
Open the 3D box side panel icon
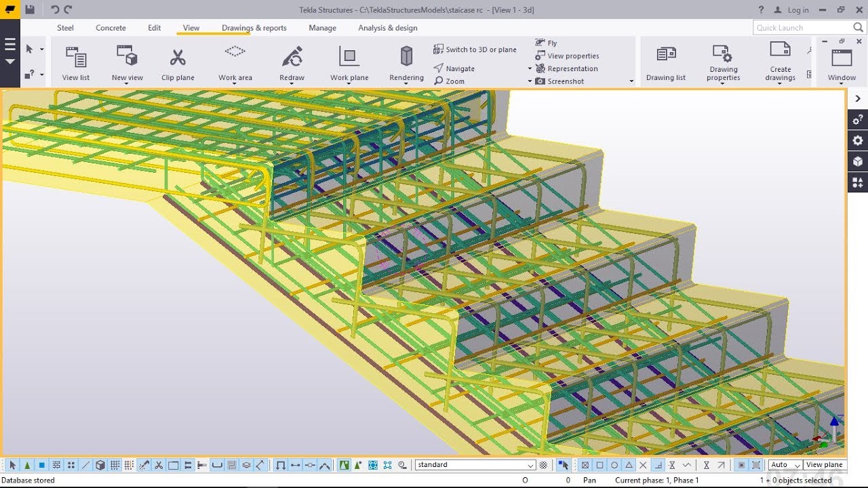tap(858, 161)
